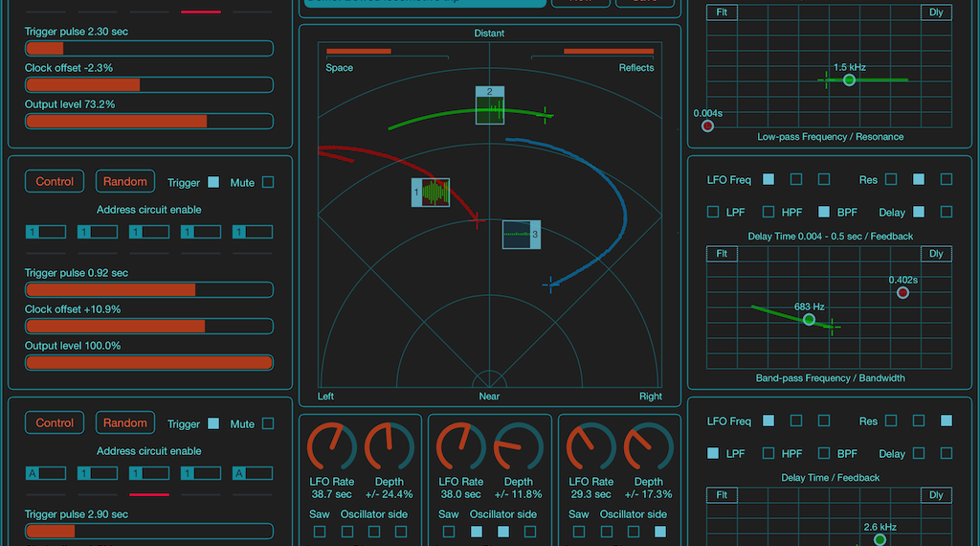Uncheck BPF in the band-pass filter panel
Screen dimensions: 980x546
tap(824, 212)
